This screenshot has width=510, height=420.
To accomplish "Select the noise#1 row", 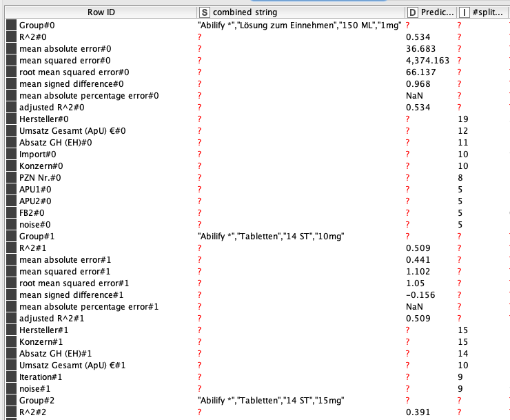I will [x=34, y=389].
